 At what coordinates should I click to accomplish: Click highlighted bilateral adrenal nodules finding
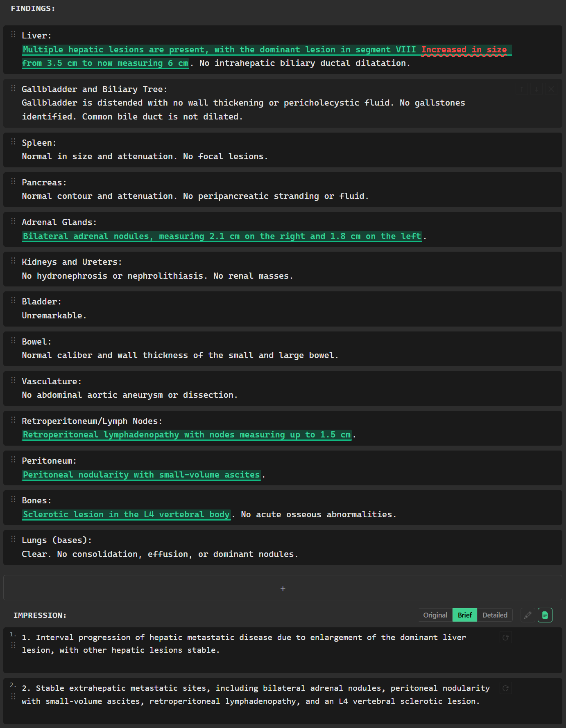pyautogui.click(x=222, y=236)
